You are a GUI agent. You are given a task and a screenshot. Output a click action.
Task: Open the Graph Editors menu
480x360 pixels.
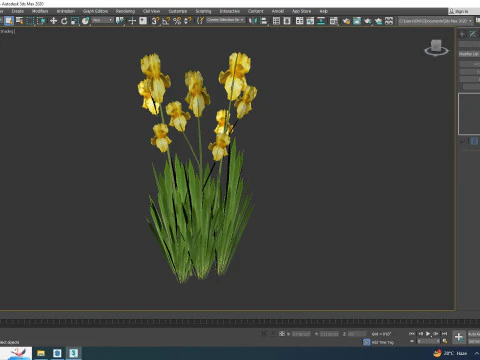click(x=95, y=11)
